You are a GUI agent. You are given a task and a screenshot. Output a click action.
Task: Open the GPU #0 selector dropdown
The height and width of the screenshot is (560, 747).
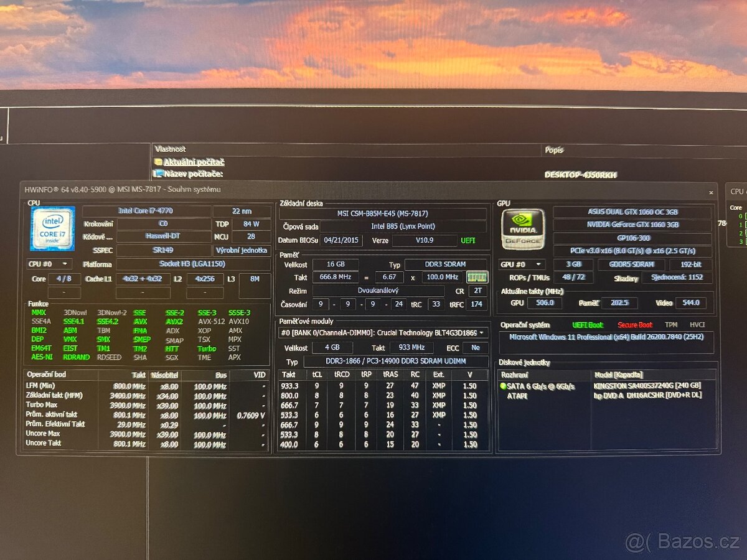tap(523, 264)
